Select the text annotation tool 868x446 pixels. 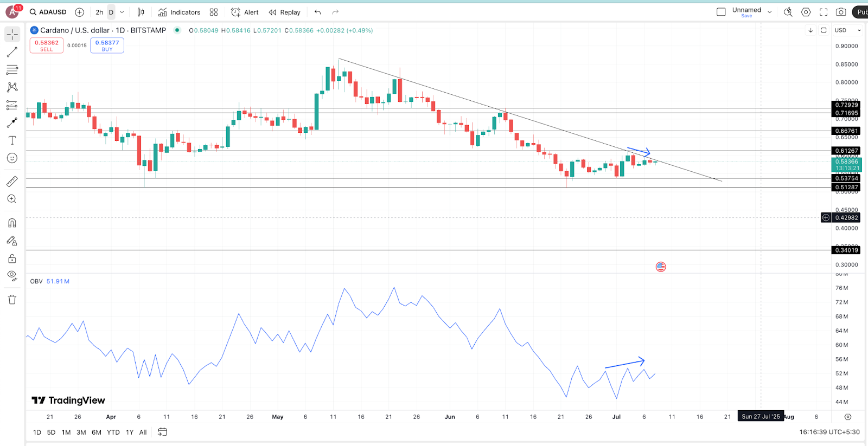[x=12, y=140]
